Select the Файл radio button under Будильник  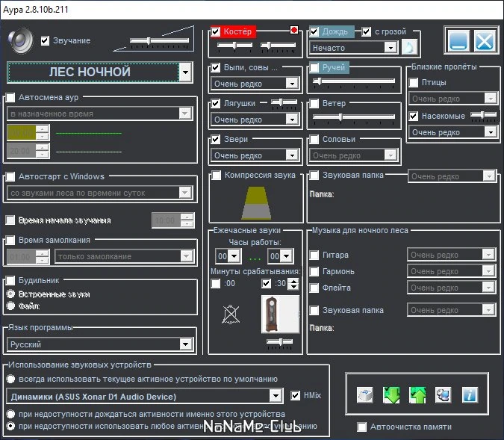(x=11, y=306)
